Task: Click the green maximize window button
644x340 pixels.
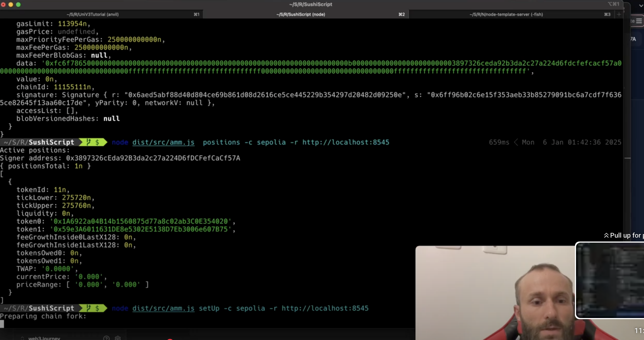Action: click(18, 4)
